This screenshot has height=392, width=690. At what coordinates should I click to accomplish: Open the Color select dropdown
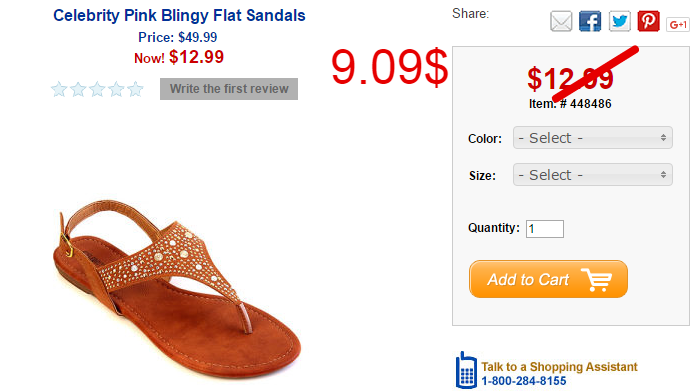click(592, 138)
